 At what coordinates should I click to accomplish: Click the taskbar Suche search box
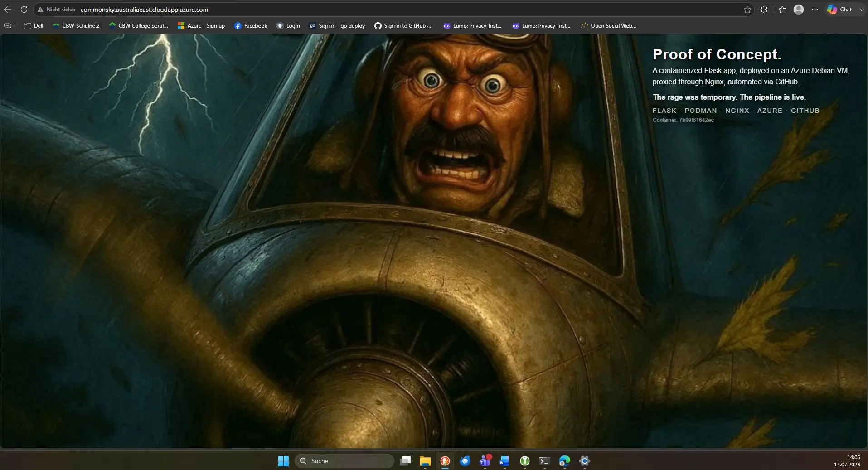[x=344, y=461]
